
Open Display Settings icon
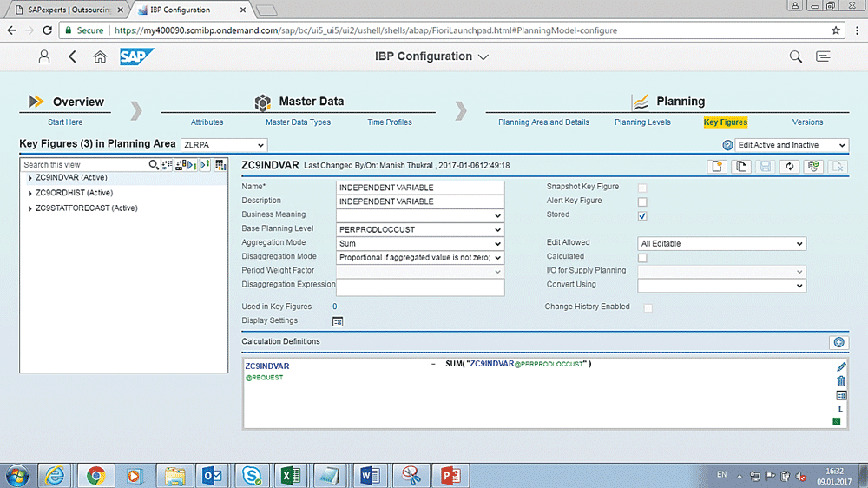pyautogui.click(x=337, y=322)
